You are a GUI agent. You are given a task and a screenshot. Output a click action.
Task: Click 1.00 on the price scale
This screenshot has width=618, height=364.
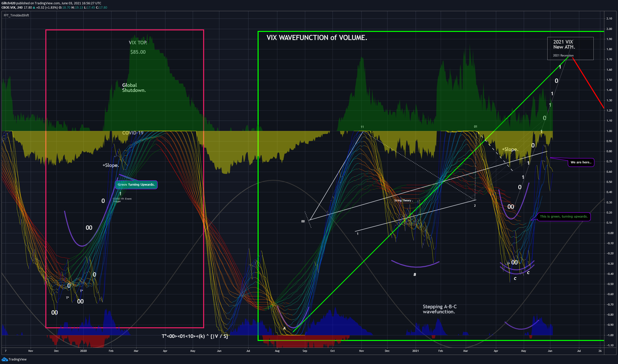609,131
